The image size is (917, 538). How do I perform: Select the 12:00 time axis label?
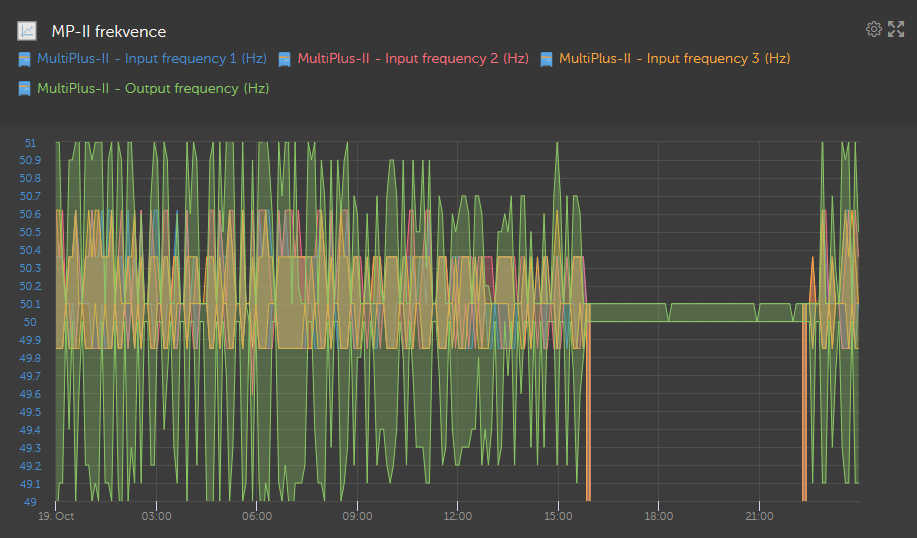(x=457, y=517)
